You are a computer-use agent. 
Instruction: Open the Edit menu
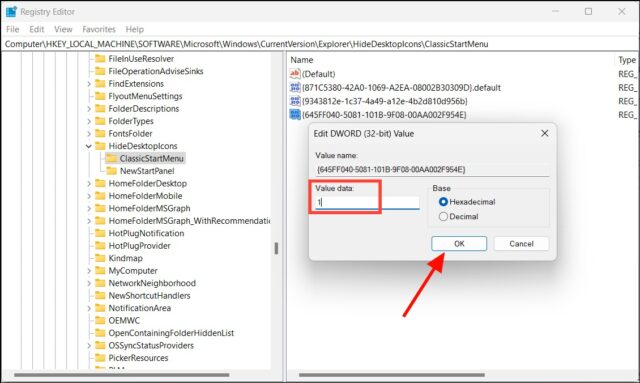tap(36, 29)
